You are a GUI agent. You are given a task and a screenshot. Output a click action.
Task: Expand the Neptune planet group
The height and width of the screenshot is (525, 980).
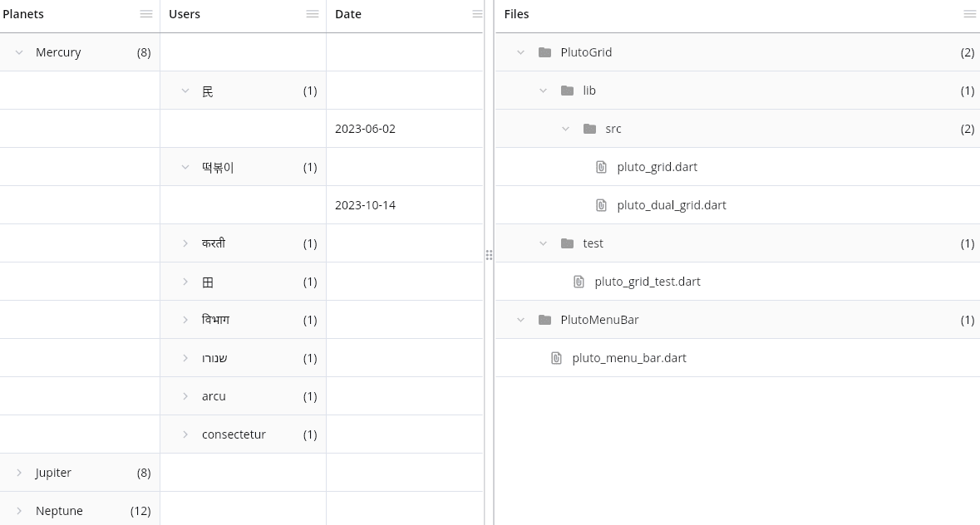click(x=19, y=511)
